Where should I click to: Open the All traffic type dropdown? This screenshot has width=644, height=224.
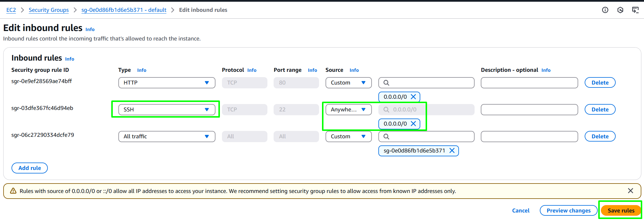pyautogui.click(x=167, y=137)
